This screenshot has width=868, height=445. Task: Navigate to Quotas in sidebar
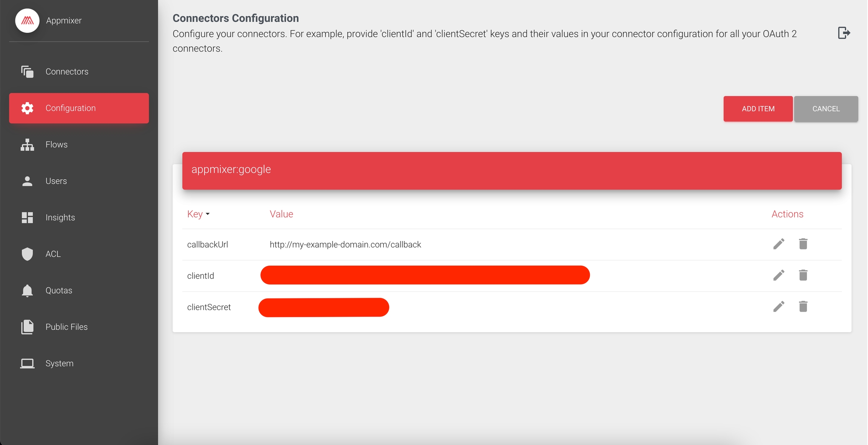pyautogui.click(x=59, y=291)
